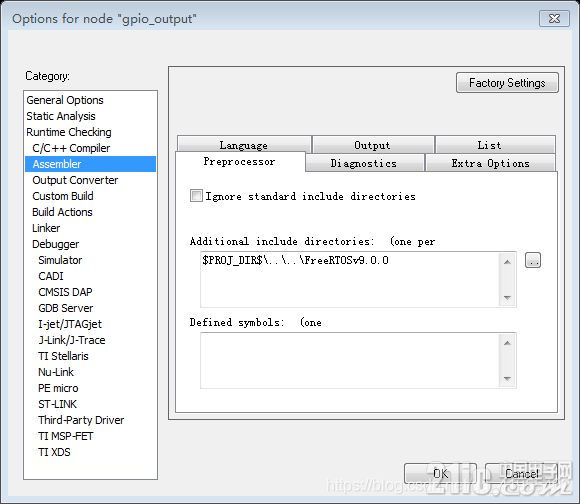Select the Preprocessor tab
This screenshot has height=504, width=580.
click(240, 162)
